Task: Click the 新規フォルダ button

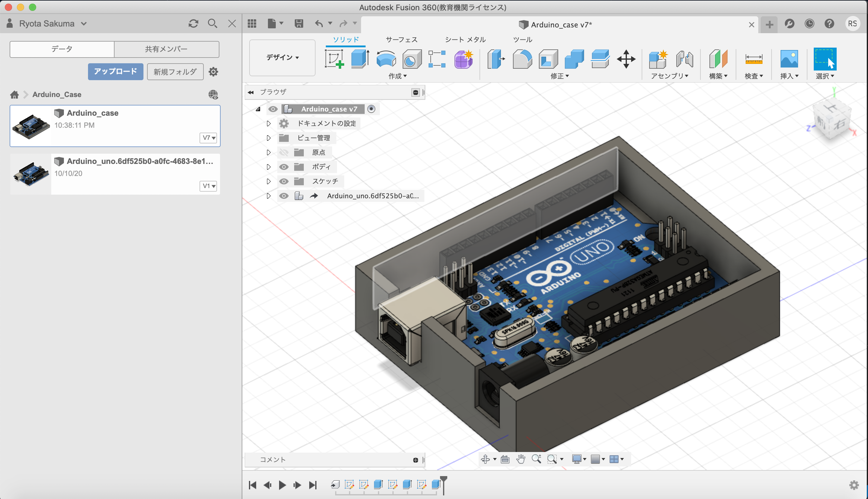Action: (175, 72)
